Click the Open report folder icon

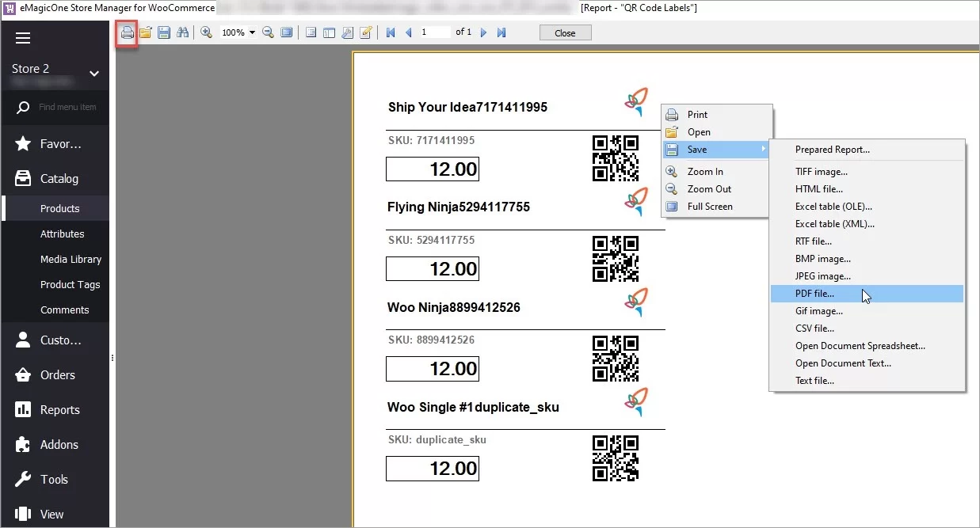[x=145, y=32]
